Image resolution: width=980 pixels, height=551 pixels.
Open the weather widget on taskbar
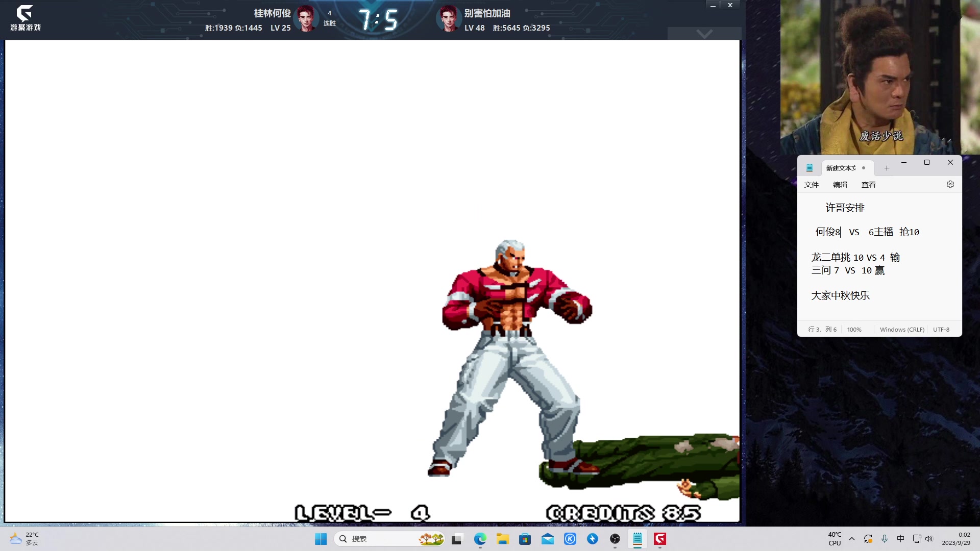point(24,539)
